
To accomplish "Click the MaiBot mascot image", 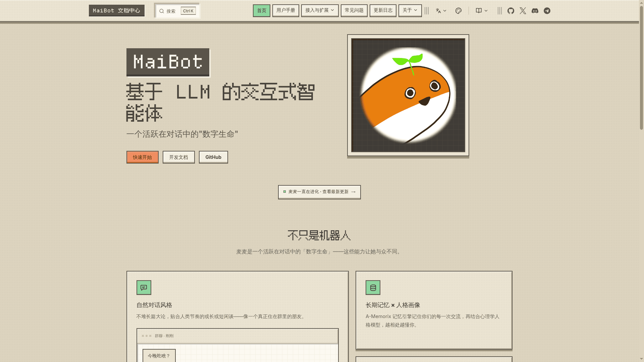I will click(408, 95).
